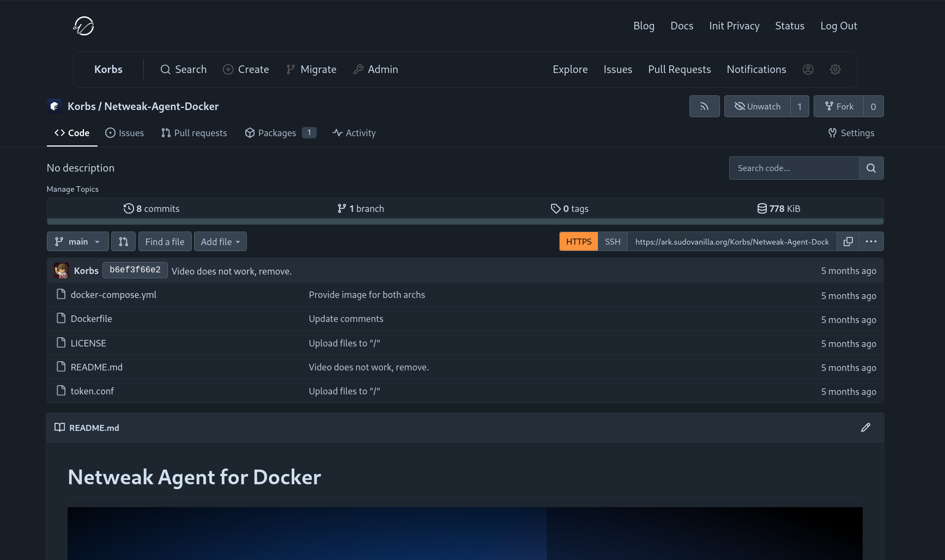View the 0 tags list

570,208
